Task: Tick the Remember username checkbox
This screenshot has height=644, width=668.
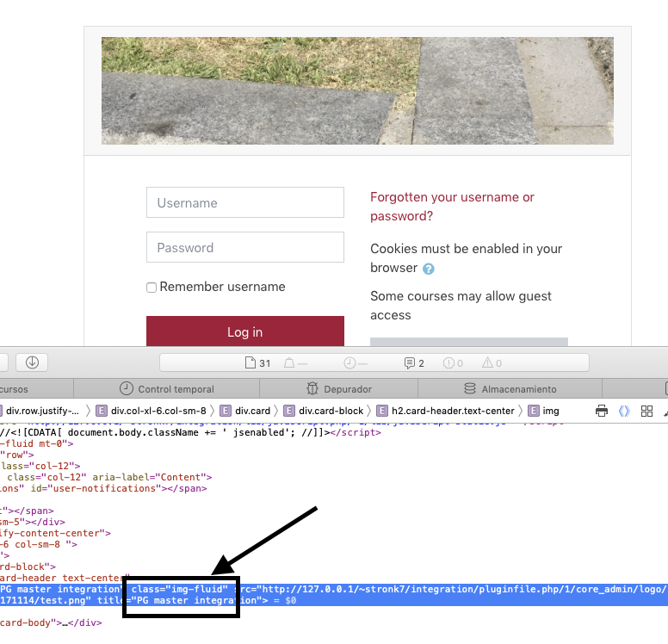Action: [x=152, y=288]
